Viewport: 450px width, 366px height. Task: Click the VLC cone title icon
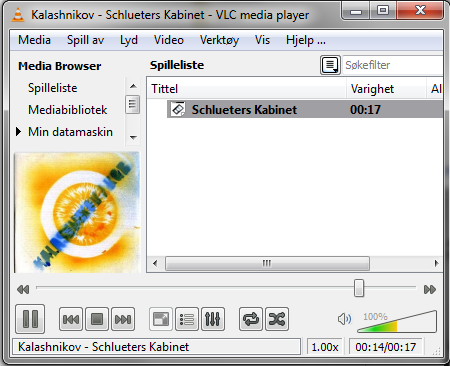point(18,15)
